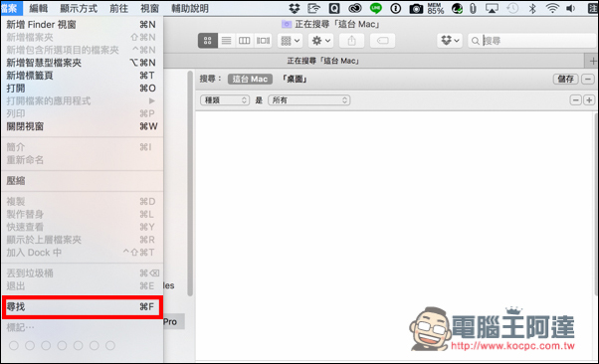
Task: Click the Q app menu bar icon
Action: [334, 8]
